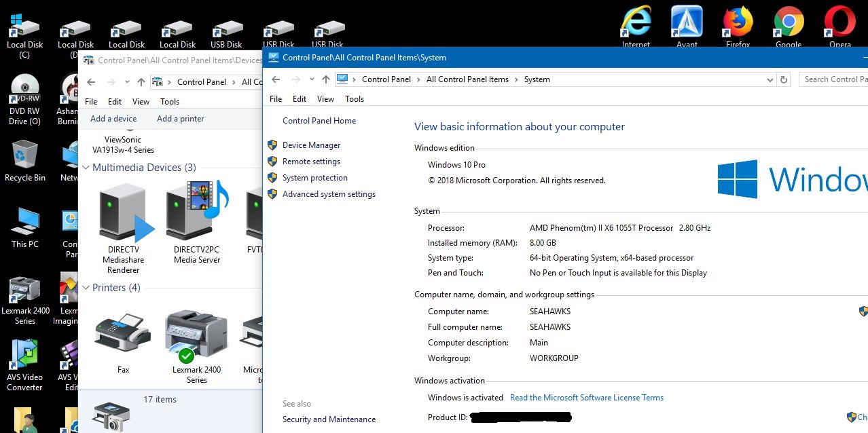Viewport: 868px width, 433px height.
Task: Launch Firefox desktop shortcut
Action: (x=738, y=27)
